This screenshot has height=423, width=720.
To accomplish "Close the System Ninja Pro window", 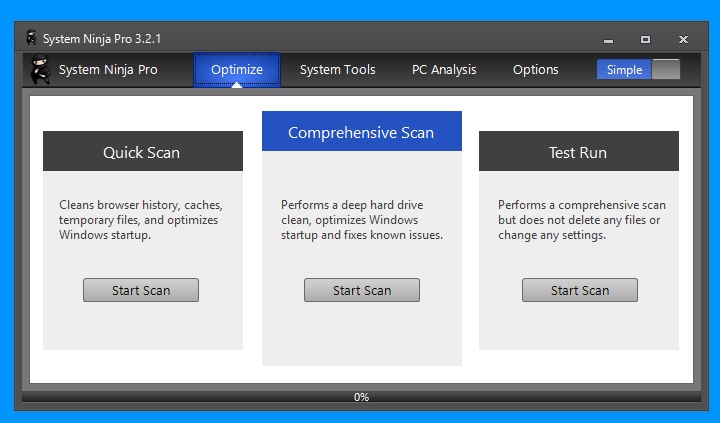I will click(683, 39).
